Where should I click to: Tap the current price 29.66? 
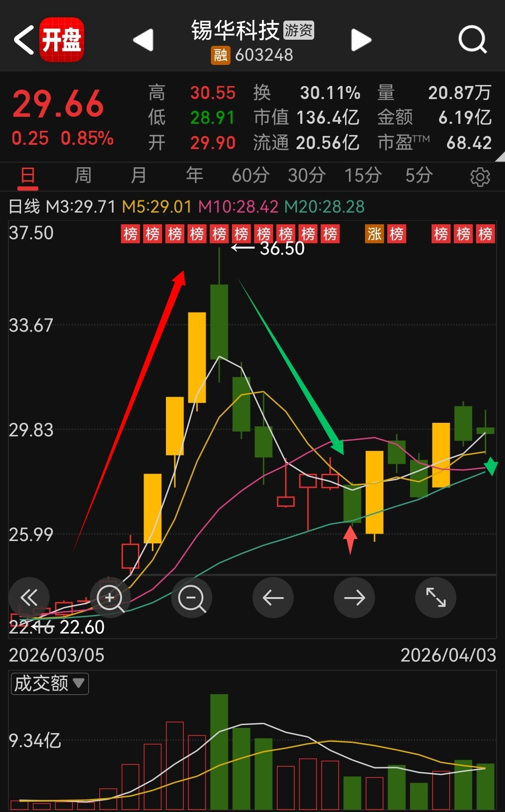point(58,104)
